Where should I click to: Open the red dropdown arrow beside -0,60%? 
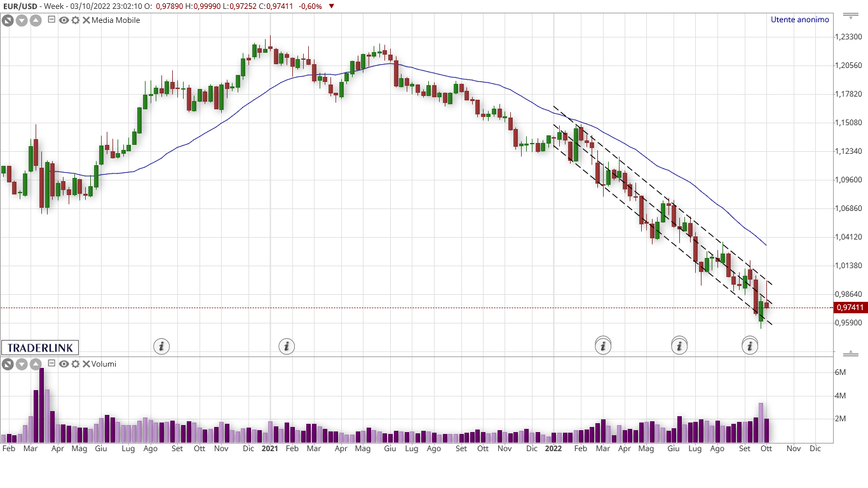click(x=331, y=6)
